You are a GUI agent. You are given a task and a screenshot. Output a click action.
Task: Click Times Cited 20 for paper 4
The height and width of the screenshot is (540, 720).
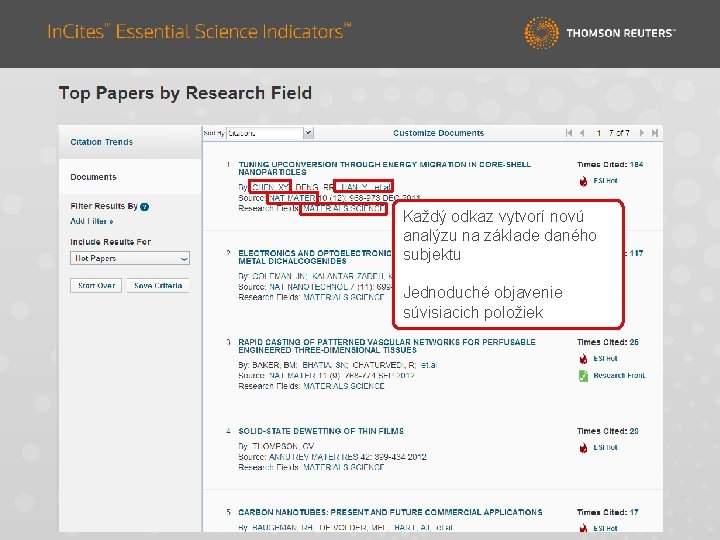tap(634, 431)
